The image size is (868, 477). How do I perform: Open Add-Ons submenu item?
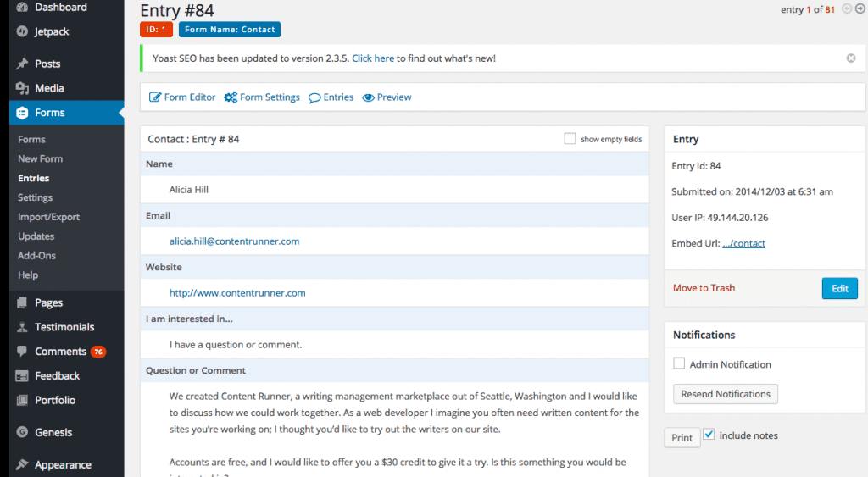coord(36,256)
